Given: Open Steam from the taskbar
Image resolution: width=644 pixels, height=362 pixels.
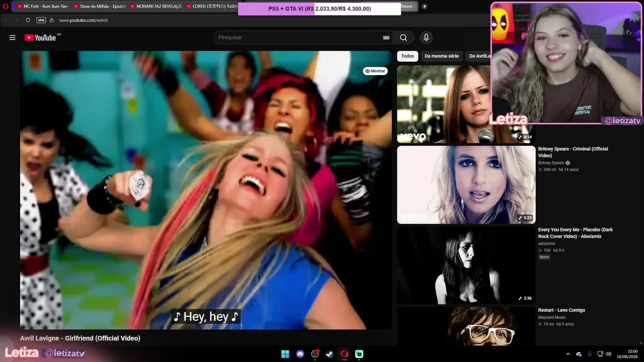Looking at the screenshot, I should point(330,354).
